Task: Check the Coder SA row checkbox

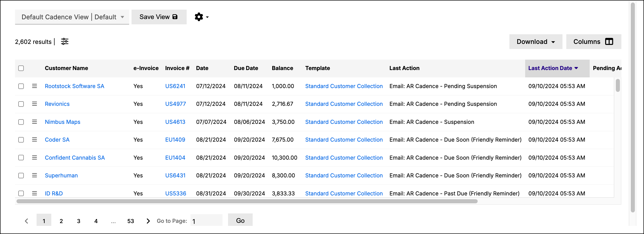Action: 21,140
